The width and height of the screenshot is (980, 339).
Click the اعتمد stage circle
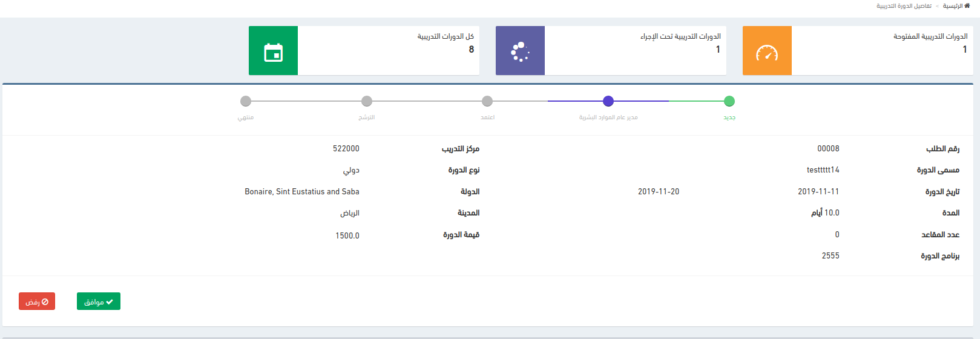pyautogui.click(x=487, y=101)
